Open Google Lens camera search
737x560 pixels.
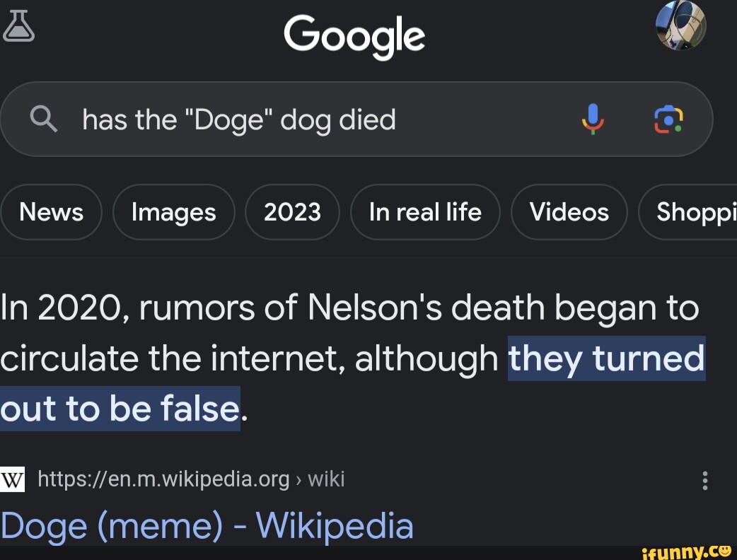point(668,119)
